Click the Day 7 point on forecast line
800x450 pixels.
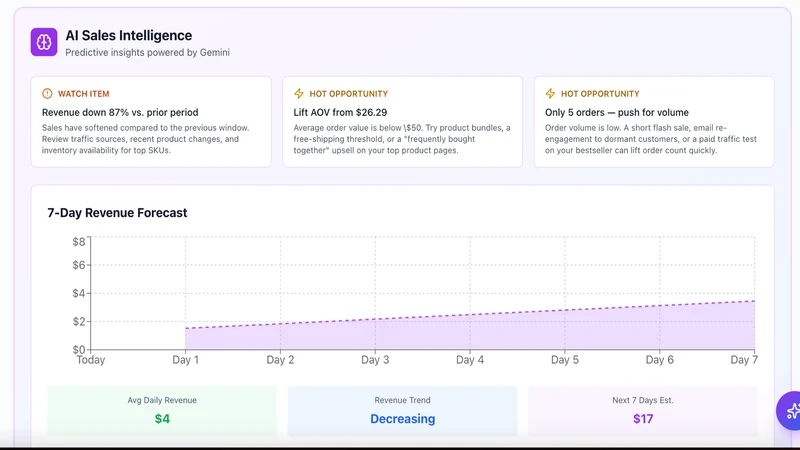tap(754, 301)
